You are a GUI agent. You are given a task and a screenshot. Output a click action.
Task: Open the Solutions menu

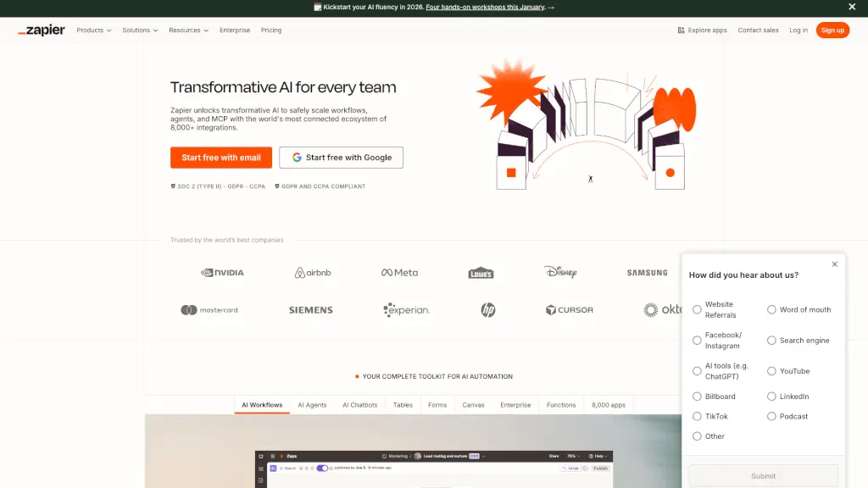click(138, 30)
